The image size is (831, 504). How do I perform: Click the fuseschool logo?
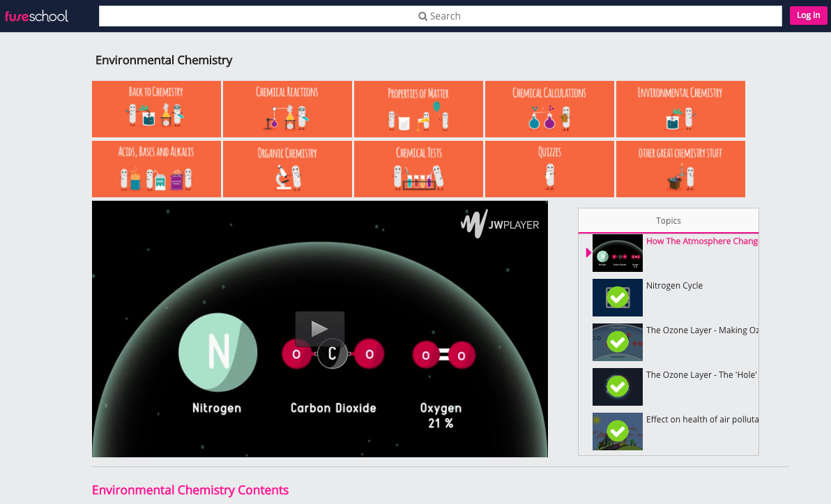[37, 15]
